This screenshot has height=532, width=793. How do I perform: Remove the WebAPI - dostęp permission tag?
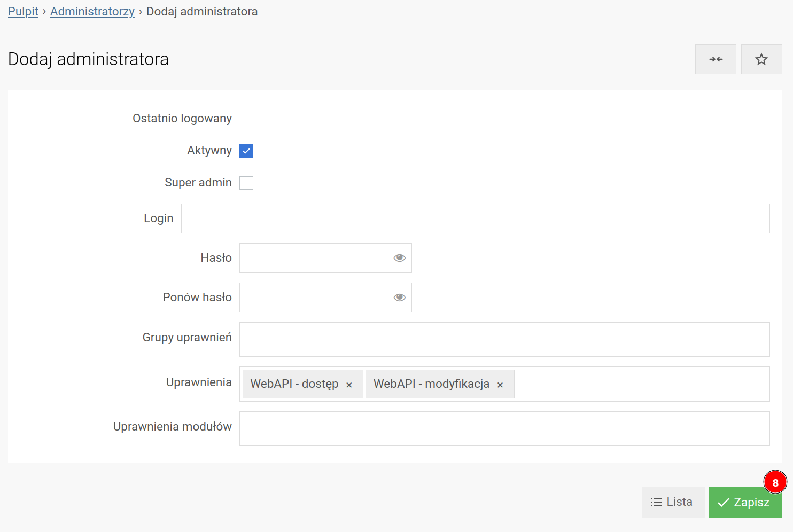[349, 385]
